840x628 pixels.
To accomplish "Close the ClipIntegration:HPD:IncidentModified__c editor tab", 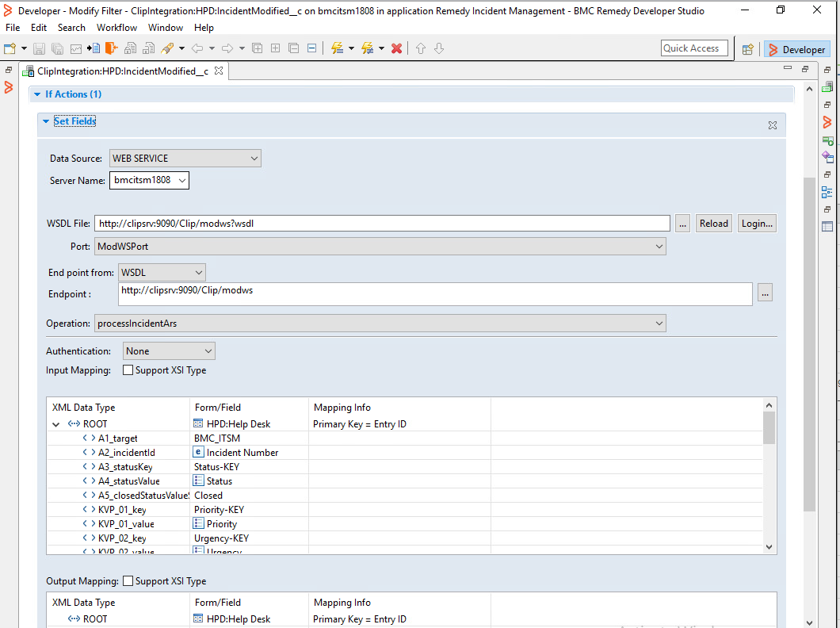I will tap(219, 71).
